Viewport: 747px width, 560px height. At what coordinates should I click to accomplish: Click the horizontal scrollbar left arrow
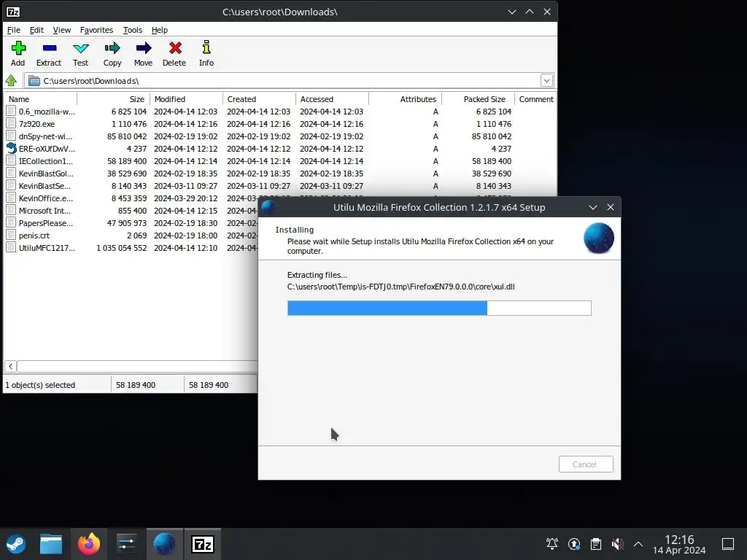tap(10, 366)
